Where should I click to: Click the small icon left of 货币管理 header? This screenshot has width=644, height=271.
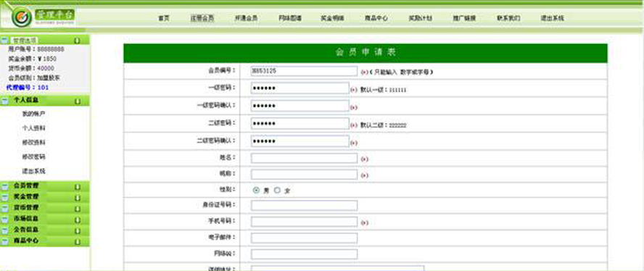point(4,208)
